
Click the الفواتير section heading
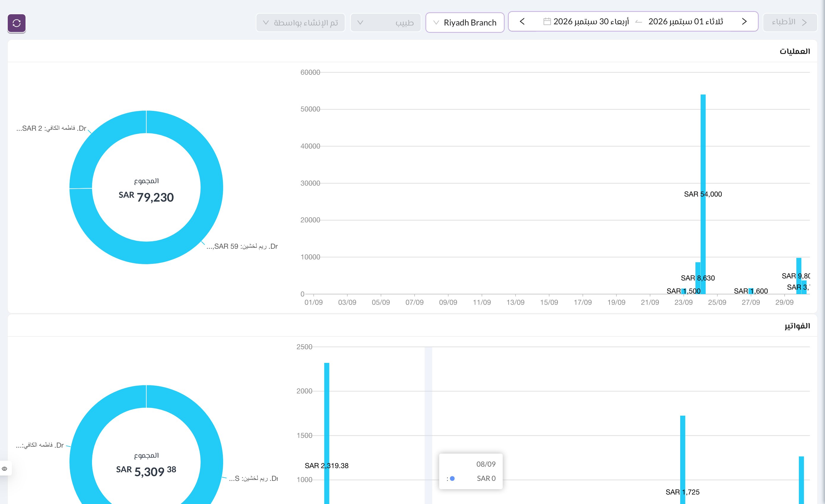click(x=797, y=326)
